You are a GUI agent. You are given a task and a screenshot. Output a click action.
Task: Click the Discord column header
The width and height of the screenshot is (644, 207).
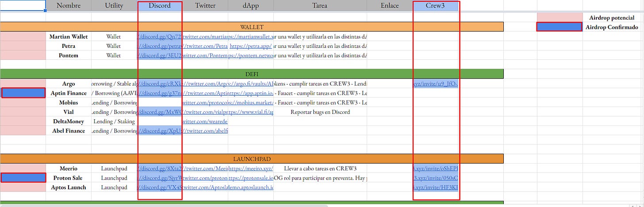click(x=160, y=6)
